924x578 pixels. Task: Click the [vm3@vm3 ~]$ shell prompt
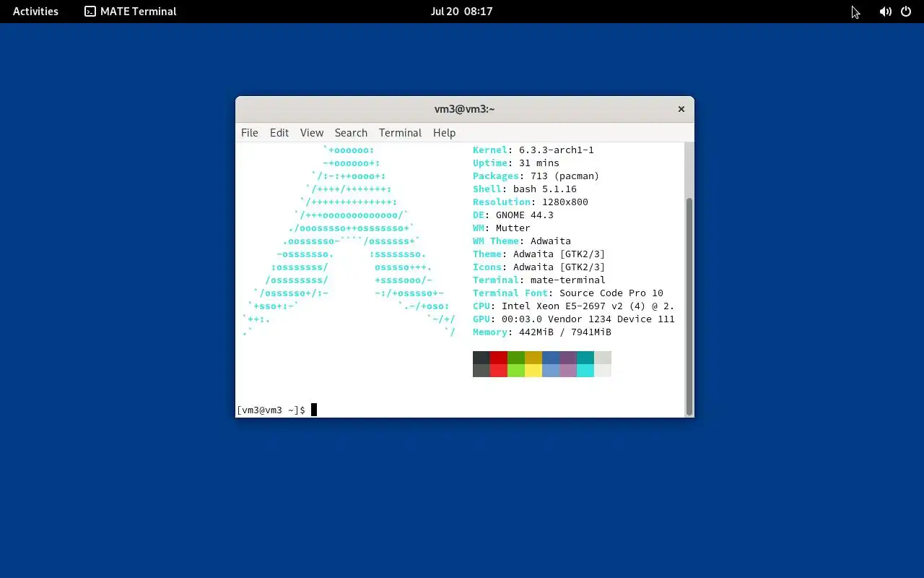pyautogui.click(x=271, y=410)
